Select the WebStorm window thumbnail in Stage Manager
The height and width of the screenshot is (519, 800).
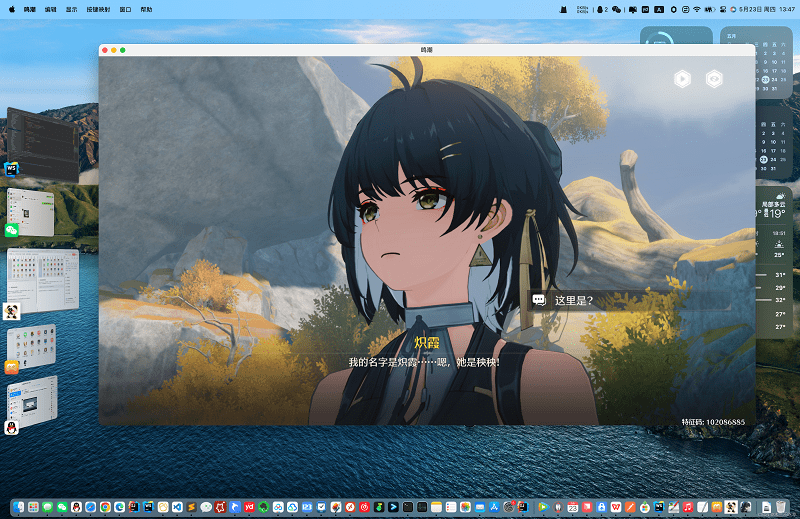pyautogui.click(x=42, y=143)
